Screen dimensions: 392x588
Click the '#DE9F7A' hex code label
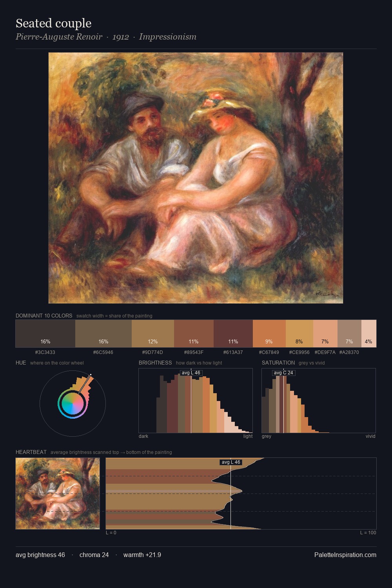click(325, 352)
